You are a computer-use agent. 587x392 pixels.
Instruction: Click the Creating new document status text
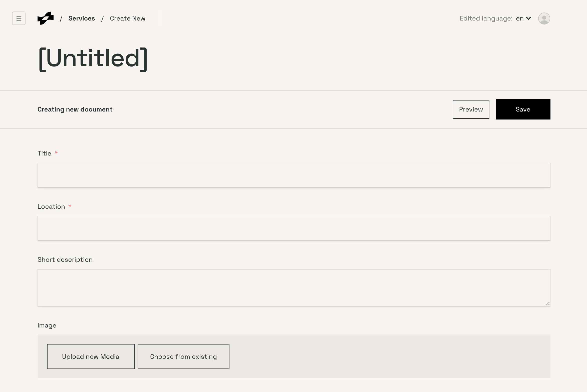[75, 109]
